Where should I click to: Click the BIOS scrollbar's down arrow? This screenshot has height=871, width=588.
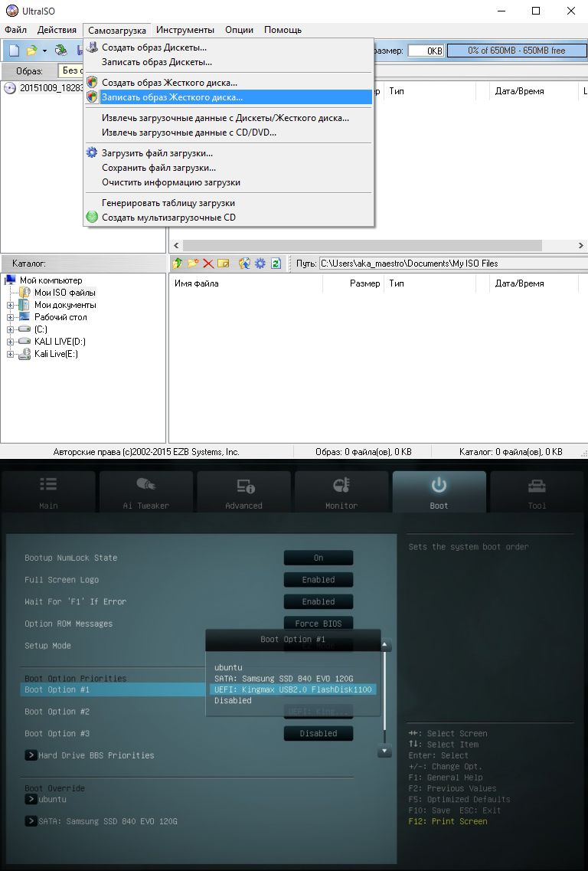(384, 751)
